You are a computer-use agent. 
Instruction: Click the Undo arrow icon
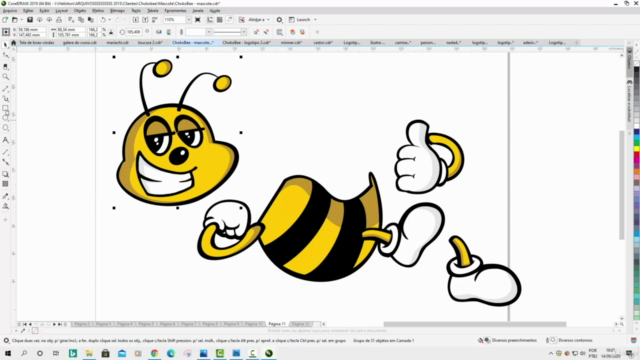tap(103, 20)
